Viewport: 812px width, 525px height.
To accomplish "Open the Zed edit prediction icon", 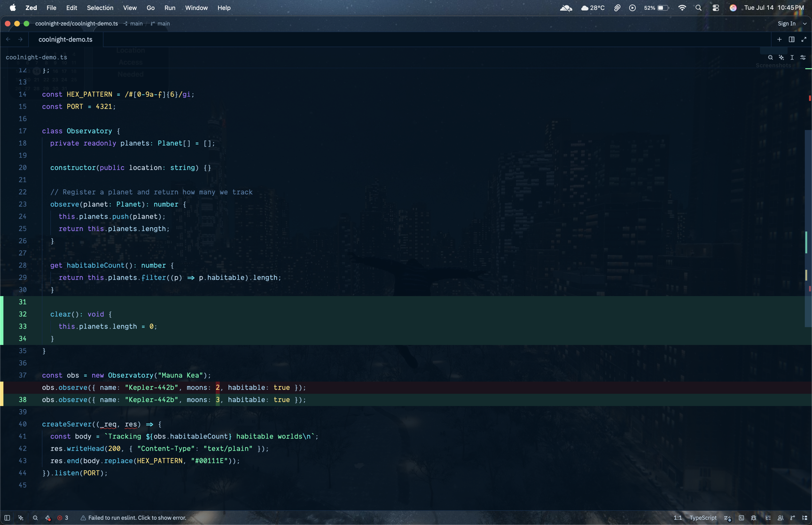I will [x=727, y=518].
